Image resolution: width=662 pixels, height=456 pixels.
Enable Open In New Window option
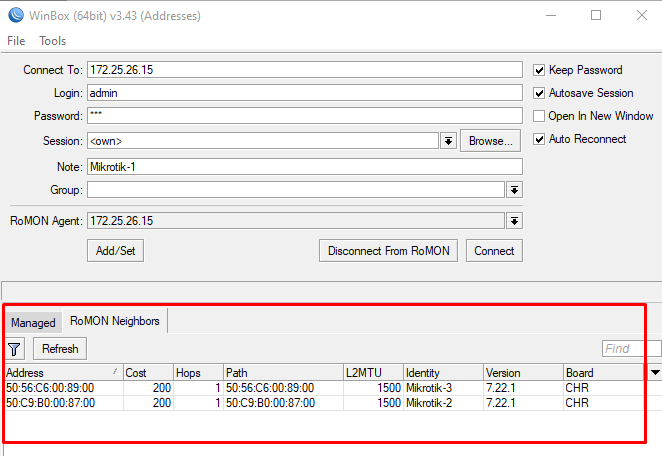[540, 116]
